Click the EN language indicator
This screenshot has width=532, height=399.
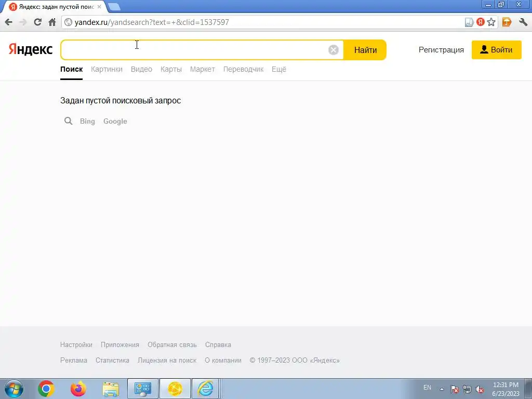coord(427,388)
